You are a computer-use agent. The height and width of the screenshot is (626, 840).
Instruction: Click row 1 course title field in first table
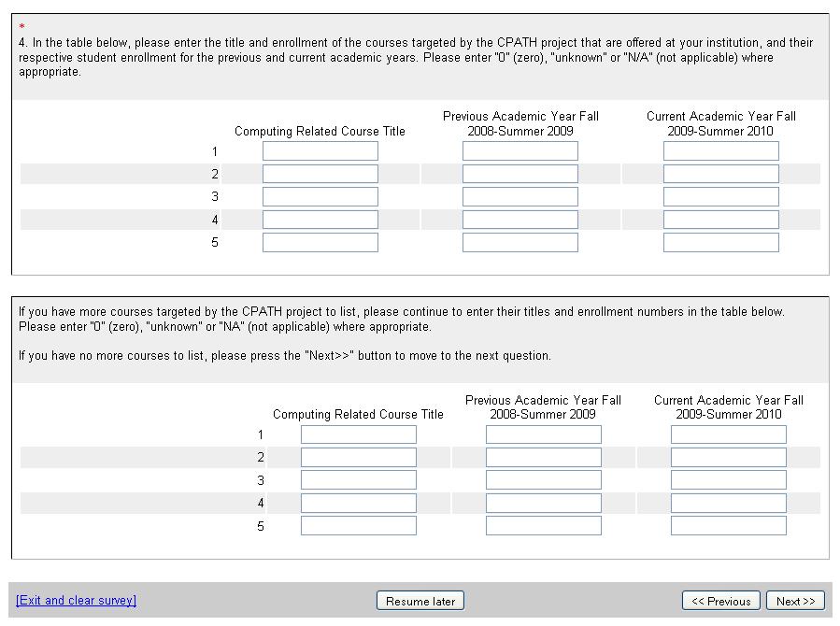[x=320, y=151]
